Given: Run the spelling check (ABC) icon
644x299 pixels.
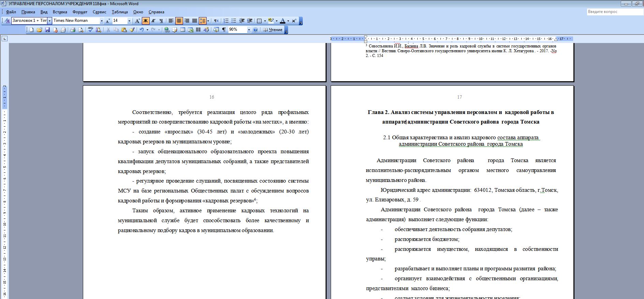Looking at the screenshot, I should 90,30.
